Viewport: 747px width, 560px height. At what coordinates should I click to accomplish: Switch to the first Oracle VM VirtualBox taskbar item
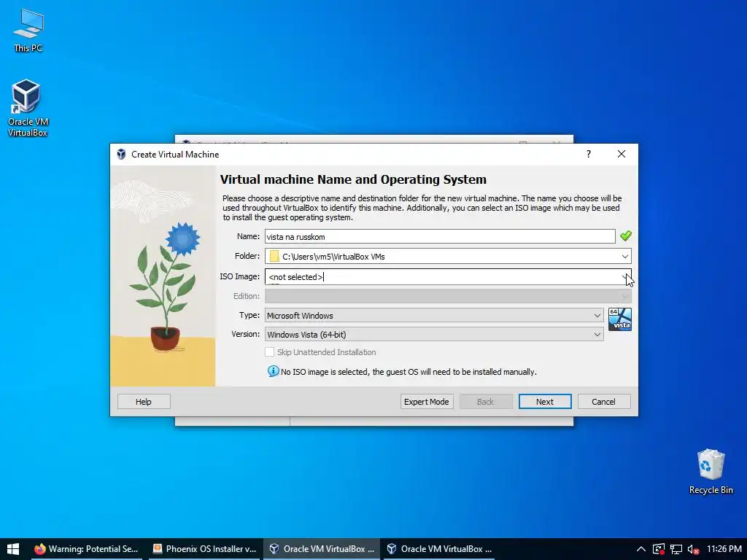(x=322, y=549)
